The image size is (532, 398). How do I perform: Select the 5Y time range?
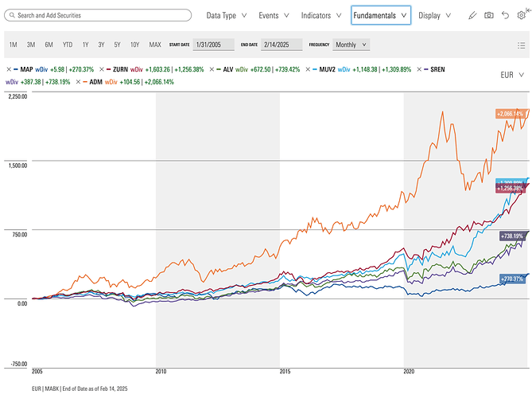117,45
